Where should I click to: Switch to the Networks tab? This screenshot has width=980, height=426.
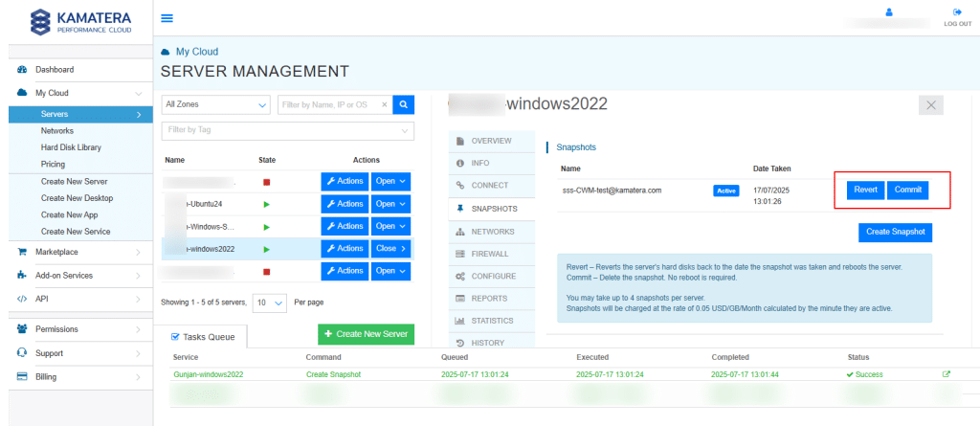tap(491, 232)
